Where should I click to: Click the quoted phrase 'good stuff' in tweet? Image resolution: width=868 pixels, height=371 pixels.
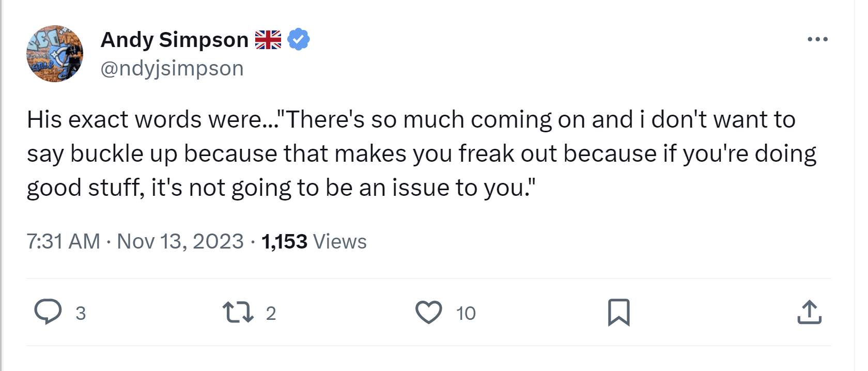(x=85, y=188)
